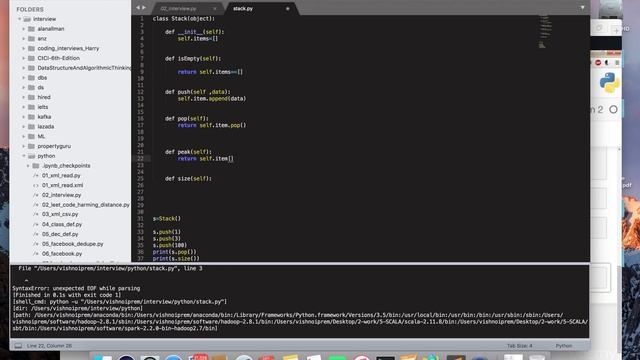Click file icon beside 01_xml_read.py

(36, 176)
